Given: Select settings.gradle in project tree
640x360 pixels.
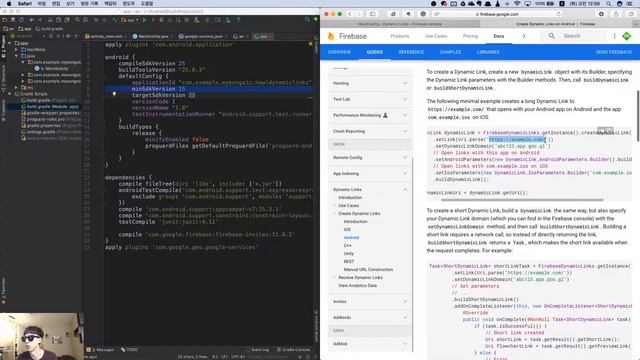Looking at the screenshot, I should pyautogui.click(x=41, y=132).
